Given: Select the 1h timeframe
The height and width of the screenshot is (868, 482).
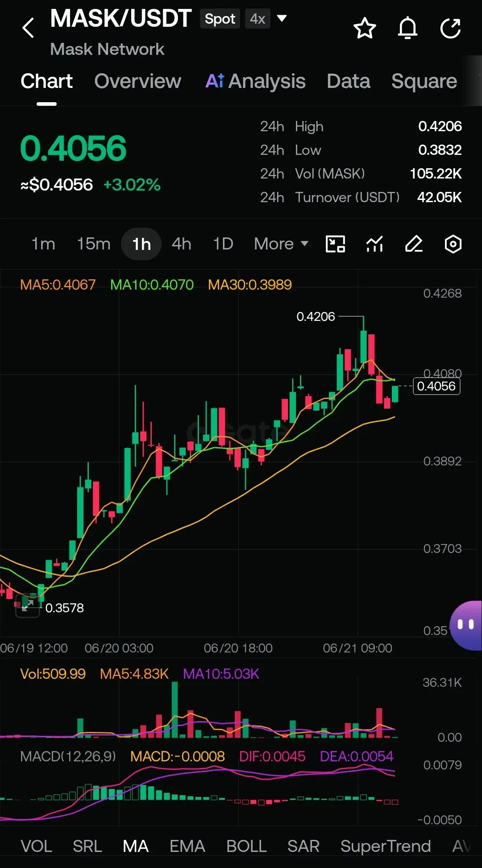Looking at the screenshot, I should click(x=141, y=244).
